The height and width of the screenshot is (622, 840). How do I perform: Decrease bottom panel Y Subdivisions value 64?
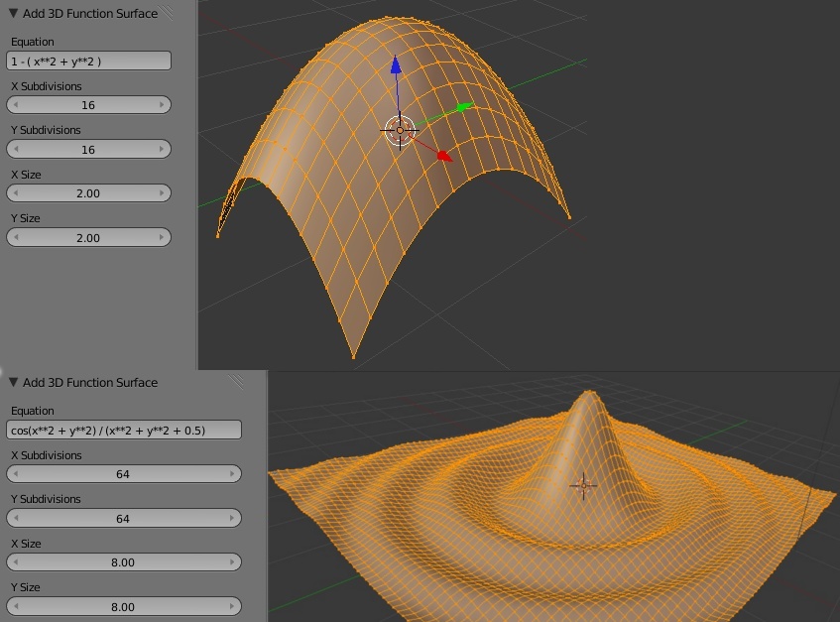16,518
